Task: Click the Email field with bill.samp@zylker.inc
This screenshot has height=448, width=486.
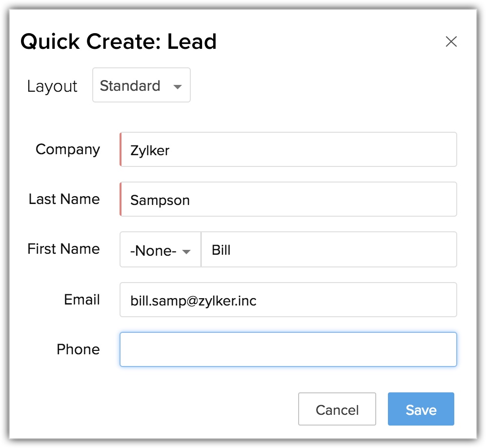Action: (x=288, y=300)
